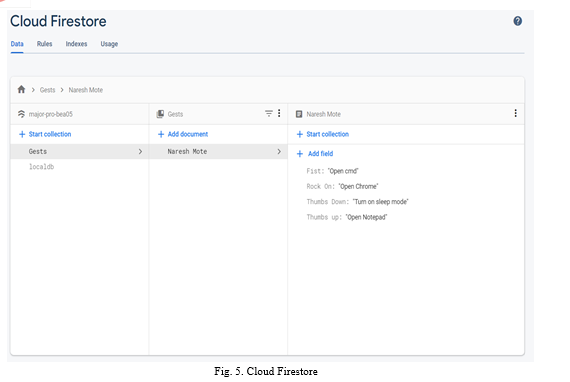The height and width of the screenshot is (382, 570).
Task: Select the Naresh Mote document row
Action: click(218, 152)
